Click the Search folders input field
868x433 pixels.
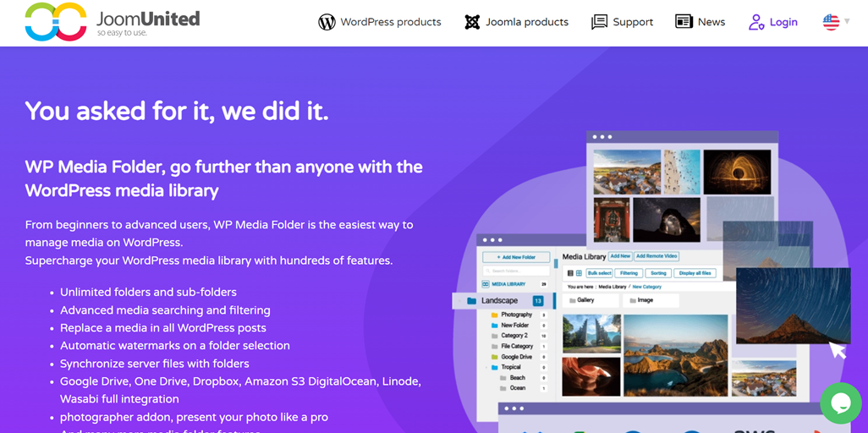pos(516,271)
